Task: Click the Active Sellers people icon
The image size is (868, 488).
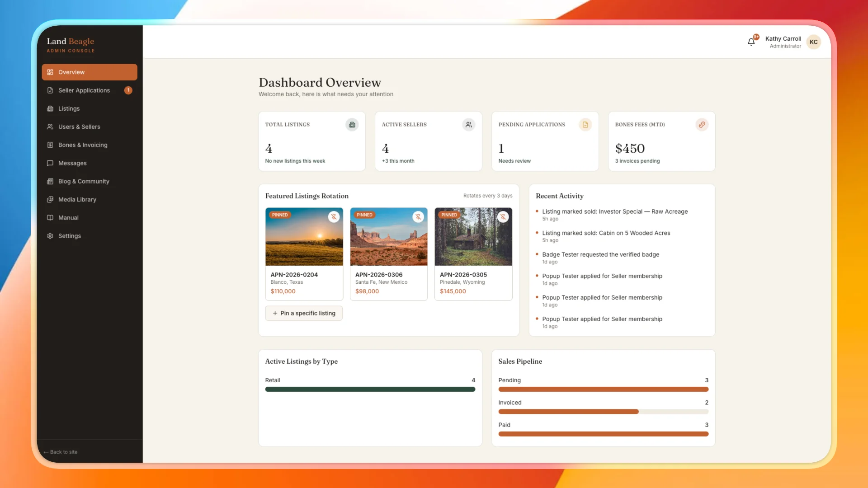Action: point(469,125)
